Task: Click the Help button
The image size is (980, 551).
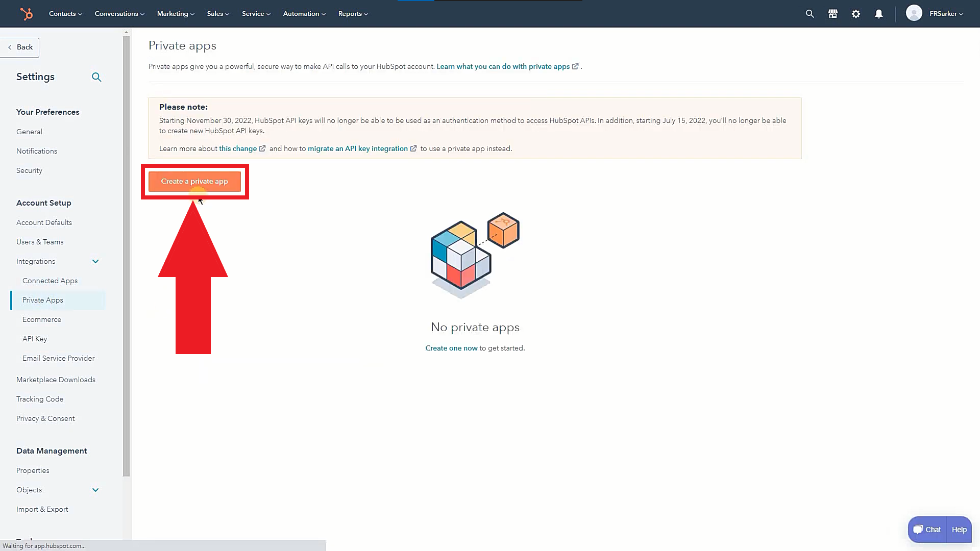Action: (x=959, y=530)
